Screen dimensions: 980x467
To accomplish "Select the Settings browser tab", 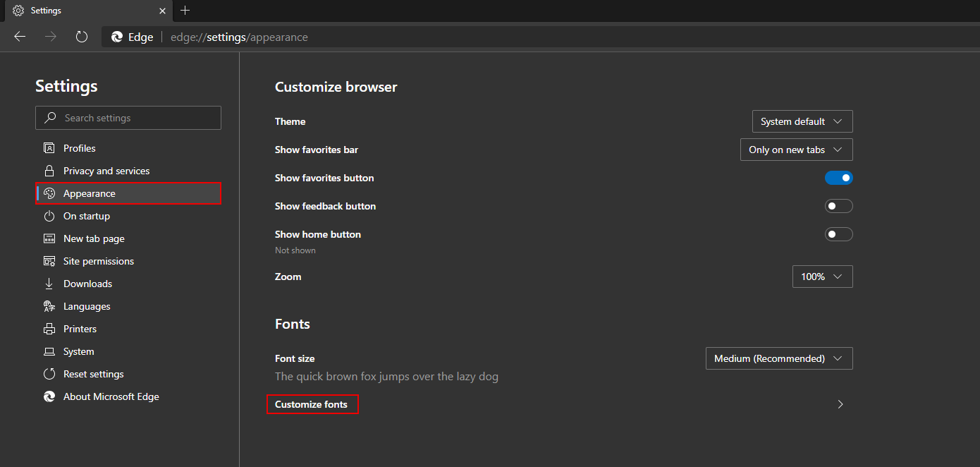I will coord(87,11).
